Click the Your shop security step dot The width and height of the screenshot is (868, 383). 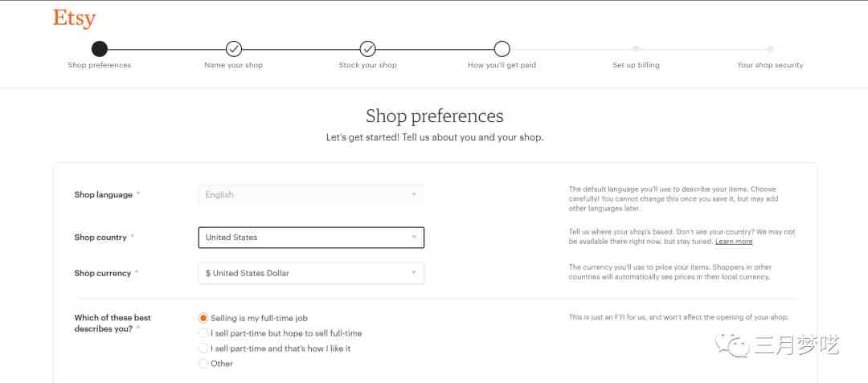(x=770, y=49)
